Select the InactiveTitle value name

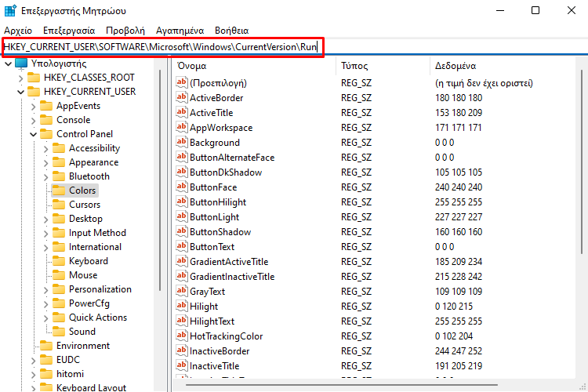(x=214, y=366)
